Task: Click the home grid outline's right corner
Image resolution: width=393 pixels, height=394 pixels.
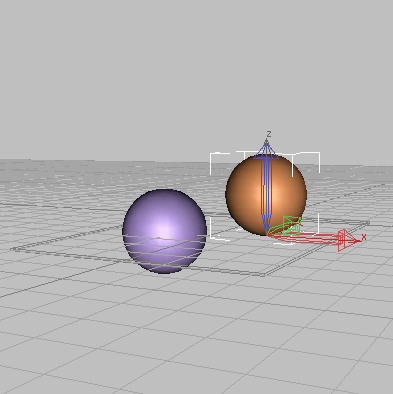Action: coord(368,222)
